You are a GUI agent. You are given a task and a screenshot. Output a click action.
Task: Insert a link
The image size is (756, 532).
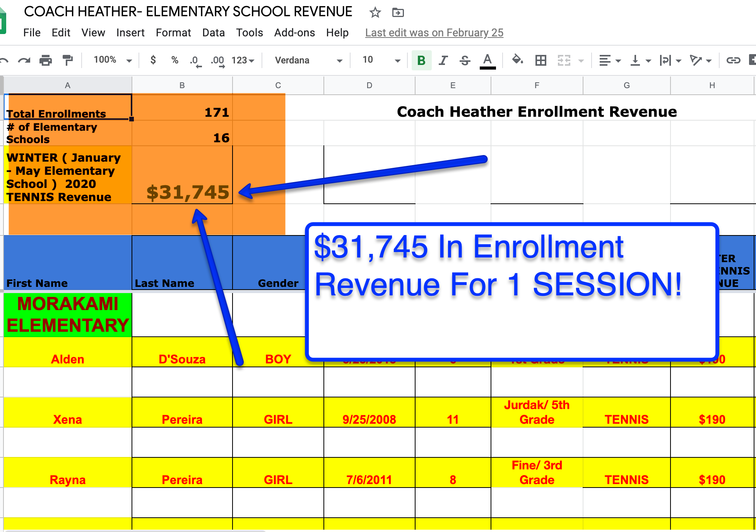[733, 60]
